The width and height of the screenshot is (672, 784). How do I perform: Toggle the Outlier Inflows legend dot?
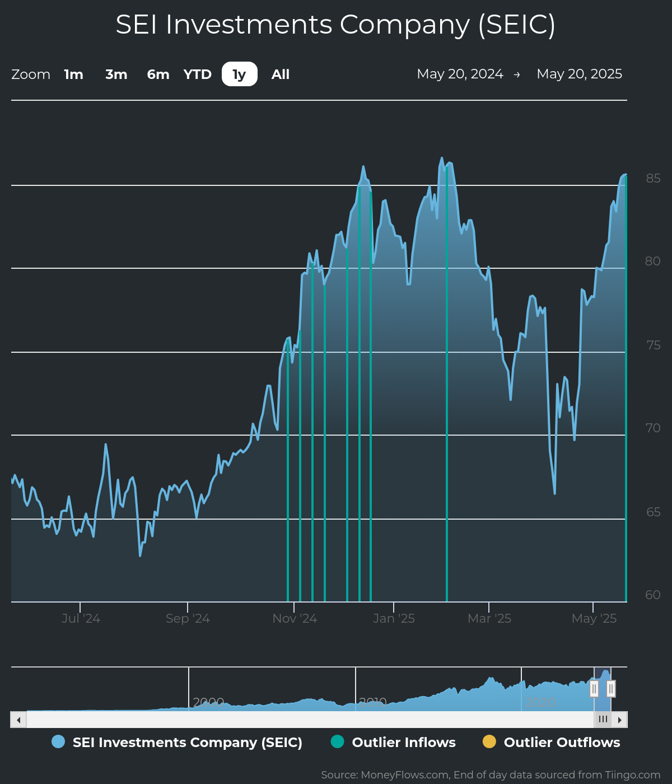(x=337, y=741)
